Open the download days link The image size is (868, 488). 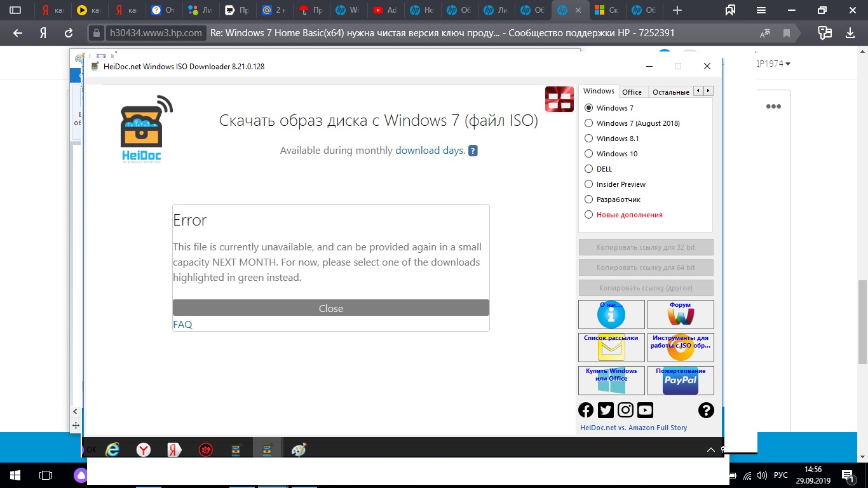click(430, 151)
